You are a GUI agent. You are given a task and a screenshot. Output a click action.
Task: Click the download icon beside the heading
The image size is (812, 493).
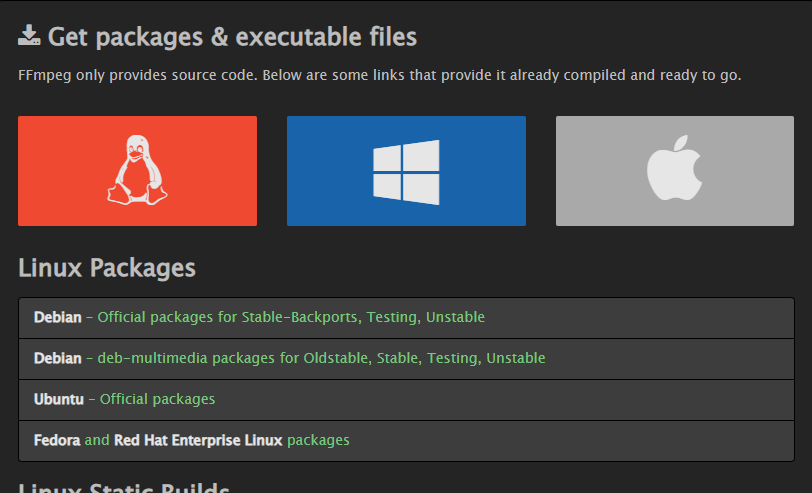[29, 35]
